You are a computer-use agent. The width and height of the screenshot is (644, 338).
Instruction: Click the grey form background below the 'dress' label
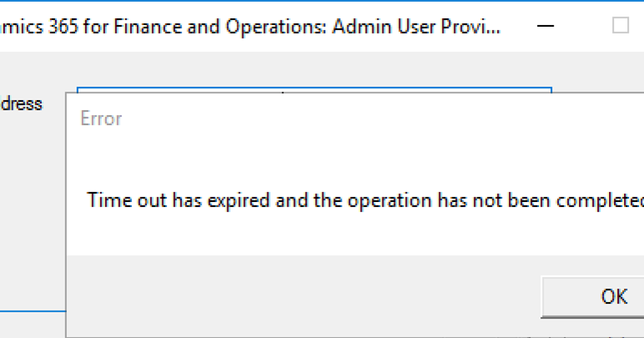click(x=33, y=205)
